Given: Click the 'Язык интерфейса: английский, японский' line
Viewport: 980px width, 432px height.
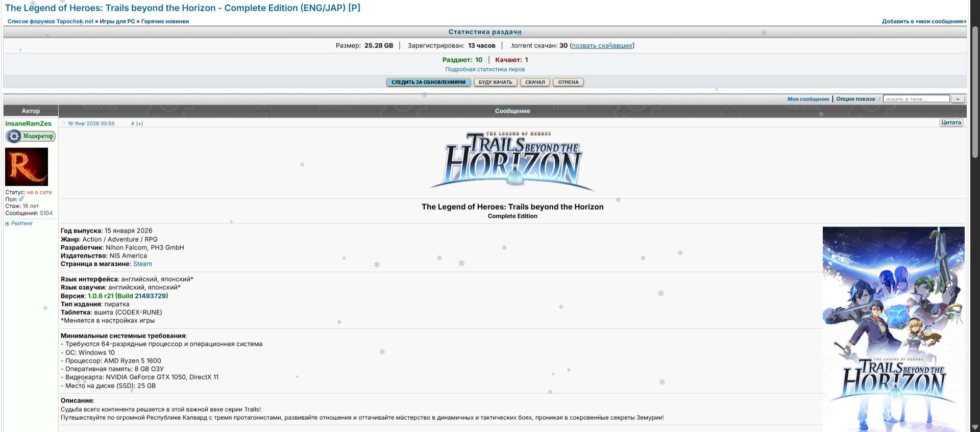Looking at the screenshot, I should (x=127, y=279).
